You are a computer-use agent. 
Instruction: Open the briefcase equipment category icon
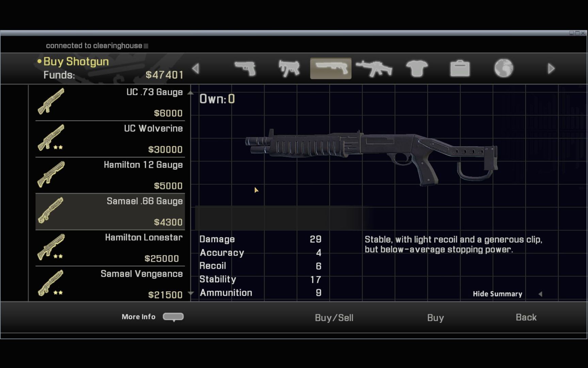pos(460,68)
